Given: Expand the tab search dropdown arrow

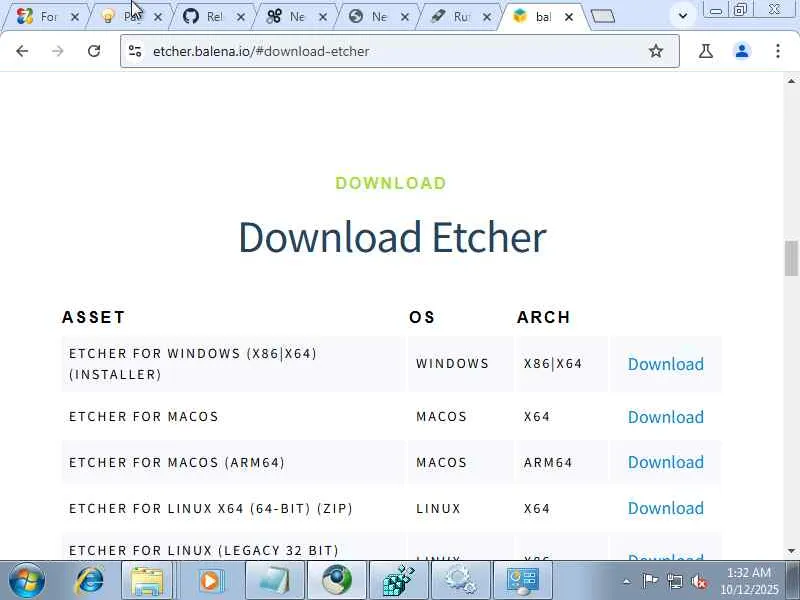Looking at the screenshot, I should click(683, 16).
